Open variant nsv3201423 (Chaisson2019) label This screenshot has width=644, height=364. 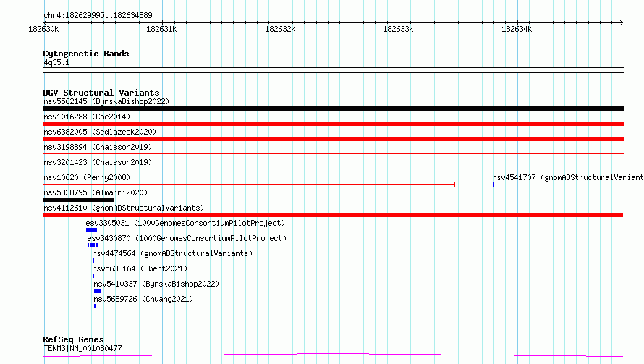point(98,162)
